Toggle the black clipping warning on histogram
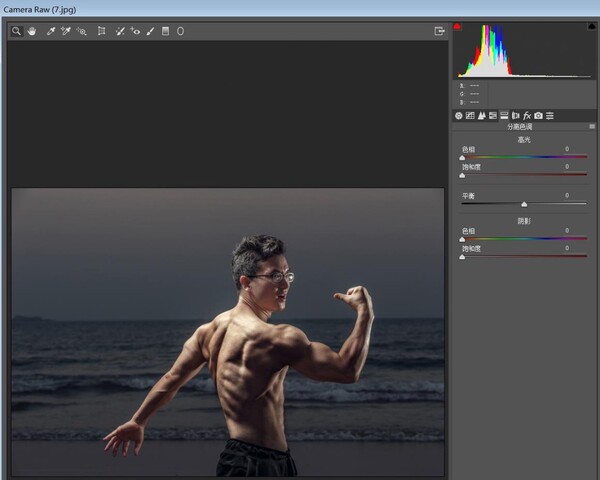The width and height of the screenshot is (600, 480). [x=592, y=26]
